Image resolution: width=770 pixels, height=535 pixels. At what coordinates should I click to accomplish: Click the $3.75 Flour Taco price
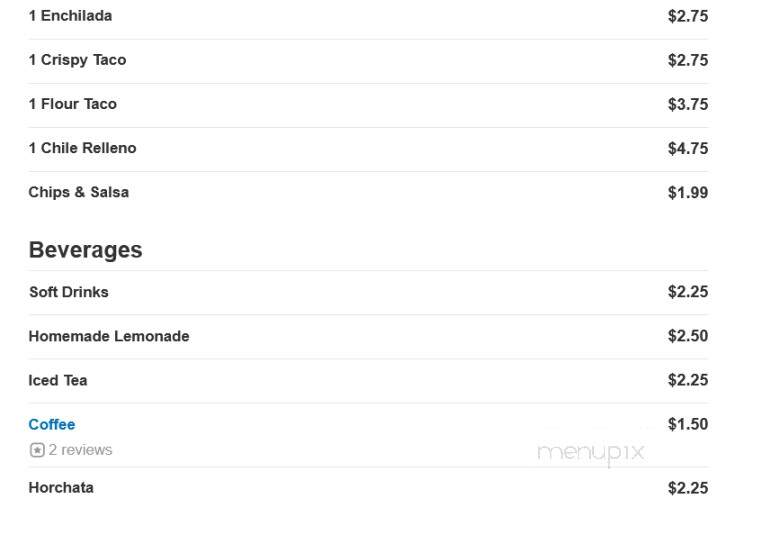688,104
